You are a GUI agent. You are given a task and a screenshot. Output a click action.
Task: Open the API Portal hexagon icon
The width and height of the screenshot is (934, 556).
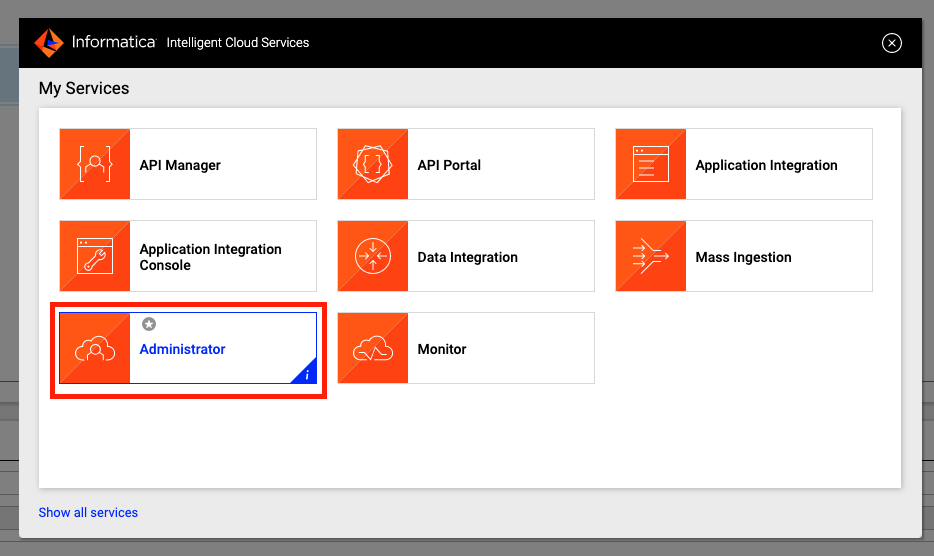tap(373, 164)
